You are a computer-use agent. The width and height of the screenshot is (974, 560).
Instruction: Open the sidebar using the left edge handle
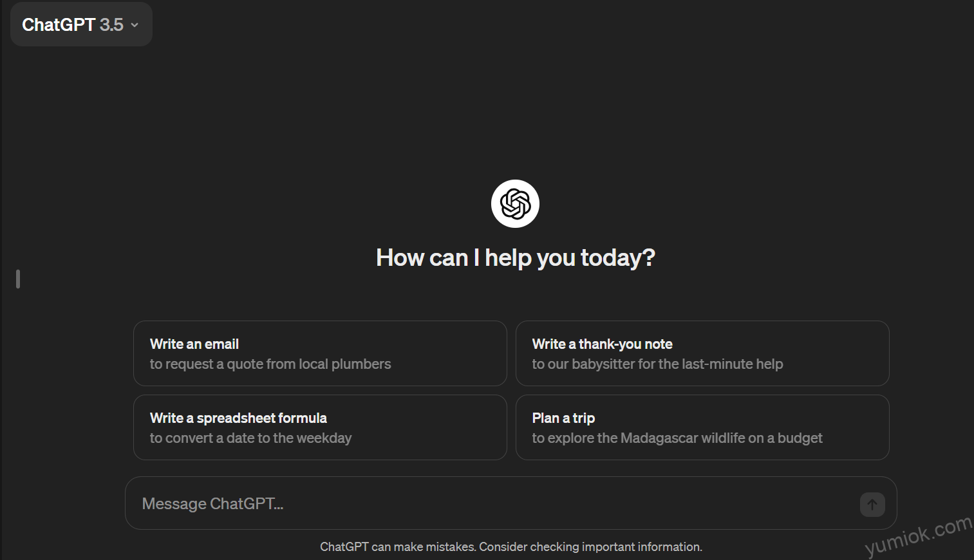(18, 279)
